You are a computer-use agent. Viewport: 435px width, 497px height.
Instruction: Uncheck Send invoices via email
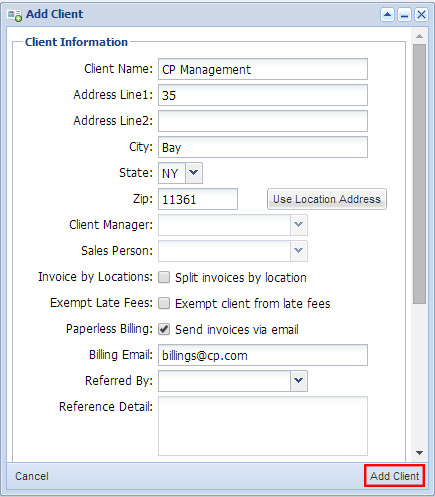pyautogui.click(x=164, y=329)
